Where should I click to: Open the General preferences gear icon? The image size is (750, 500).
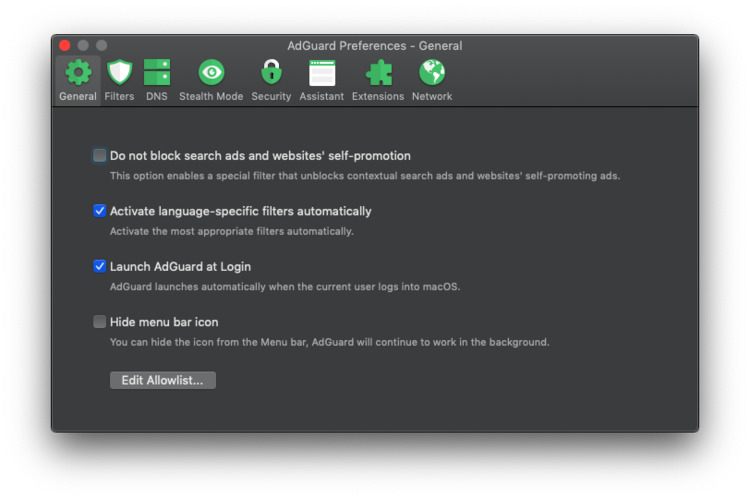tap(78, 73)
